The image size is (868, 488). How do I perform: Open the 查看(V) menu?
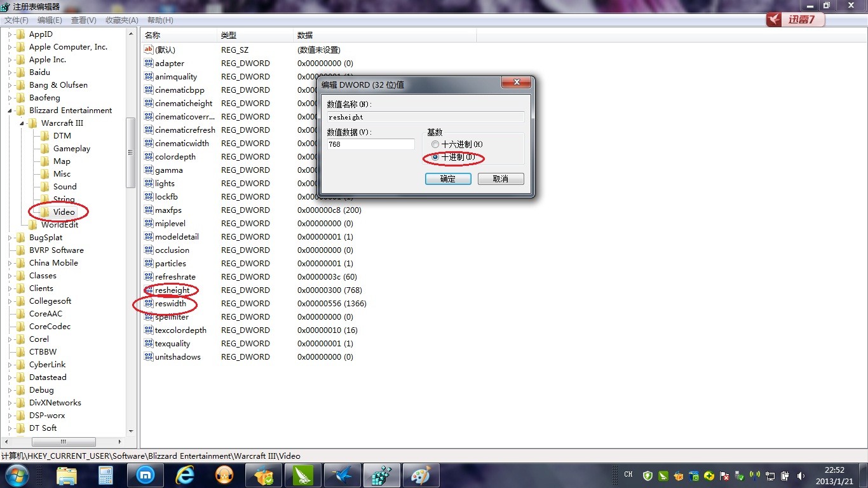pyautogui.click(x=84, y=20)
